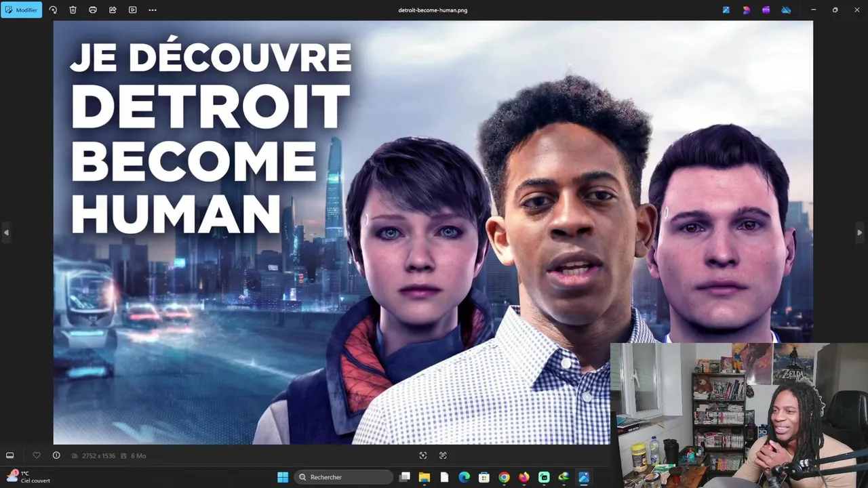Viewport: 868px width, 488px height.
Task: Toggle the filmstrip view icon
Action: 10,455
